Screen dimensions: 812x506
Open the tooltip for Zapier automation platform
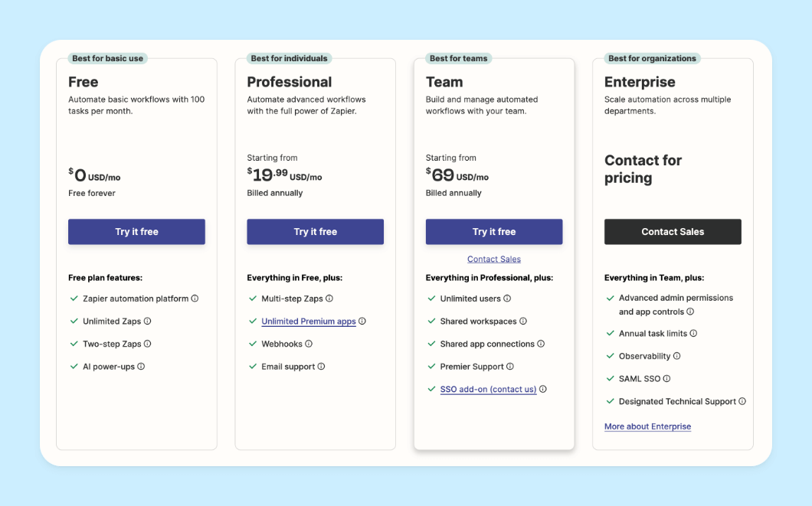pos(194,298)
